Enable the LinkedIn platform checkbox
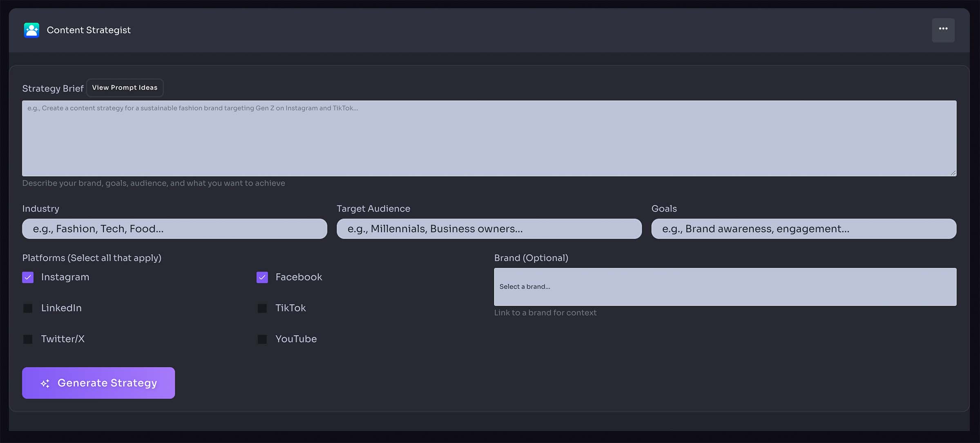This screenshot has height=443, width=980. click(28, 308)
